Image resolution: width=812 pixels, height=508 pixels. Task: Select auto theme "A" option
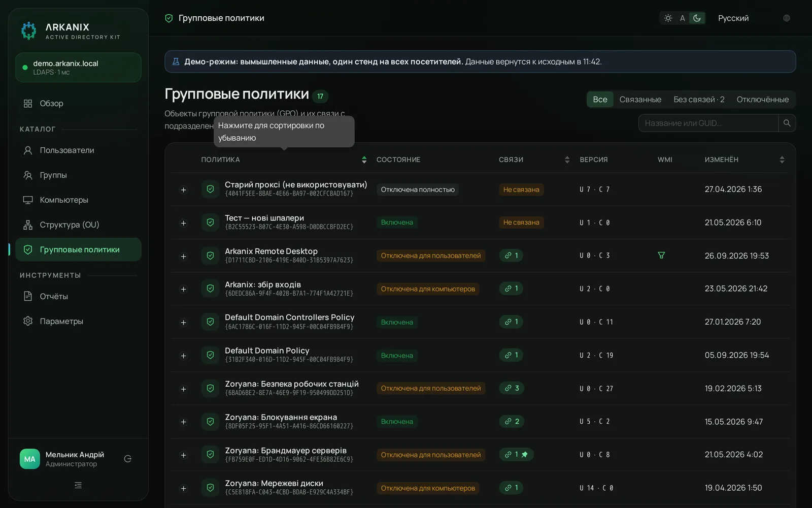tap(683, 18)
